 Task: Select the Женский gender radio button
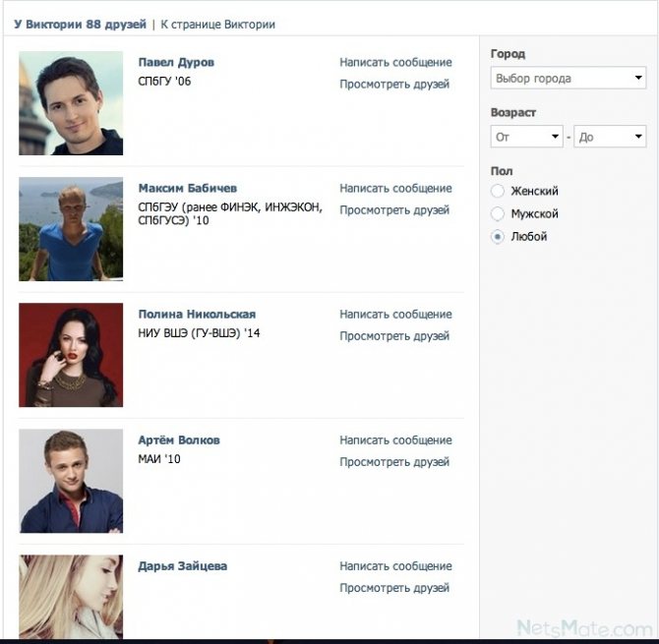498,191
